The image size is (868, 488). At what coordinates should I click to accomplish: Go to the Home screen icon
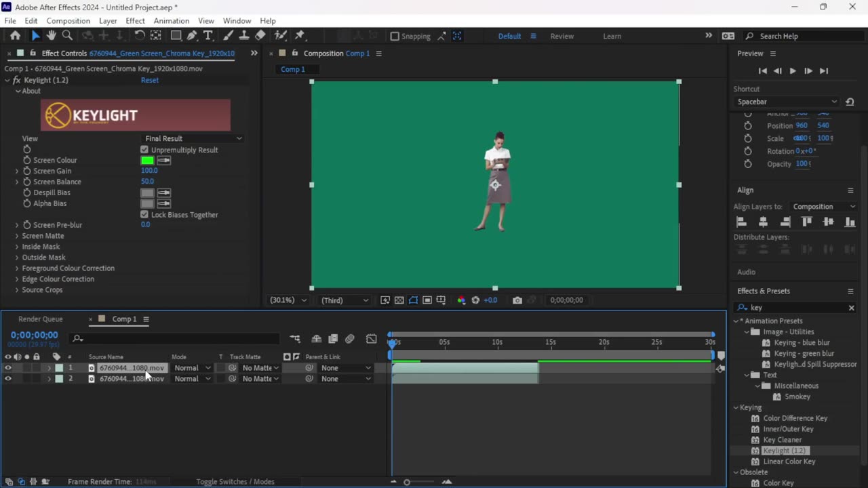point(15,36)
